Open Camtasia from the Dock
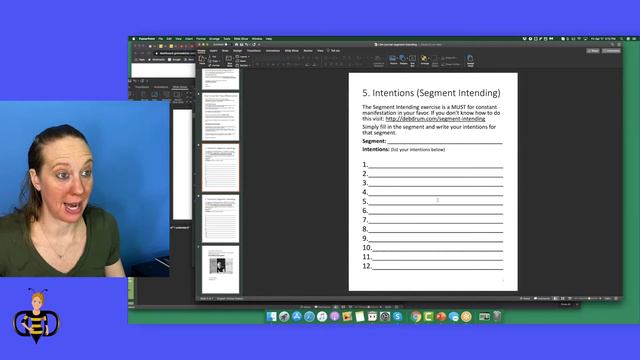Viewport: 640px width, 360px height. click(x=429, y=316)
